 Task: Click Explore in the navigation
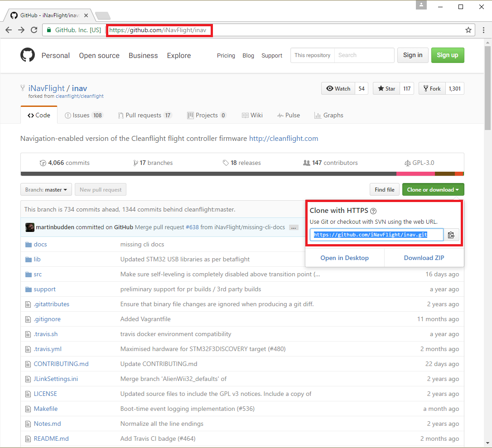[179, 56]
